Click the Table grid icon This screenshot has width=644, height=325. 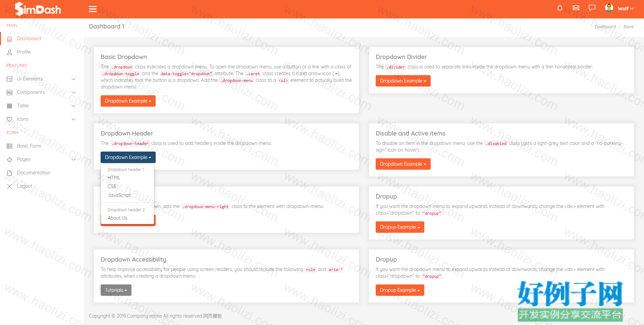[9, 106]
